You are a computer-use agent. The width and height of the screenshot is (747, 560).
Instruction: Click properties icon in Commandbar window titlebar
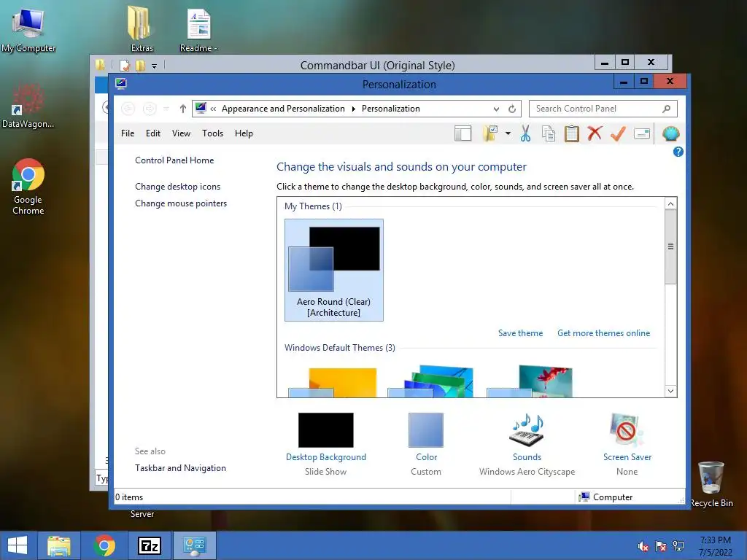(125, 65)
